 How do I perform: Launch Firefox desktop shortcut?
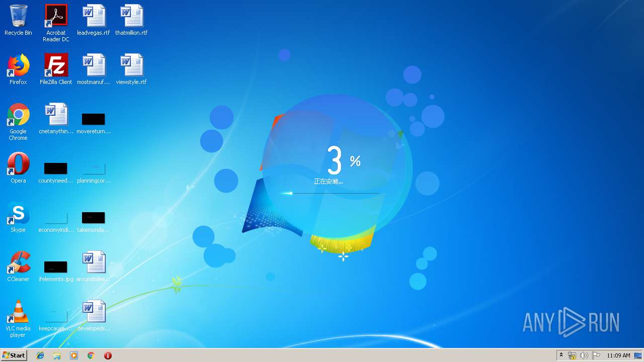pyautogui.click(x=18, y=69)
